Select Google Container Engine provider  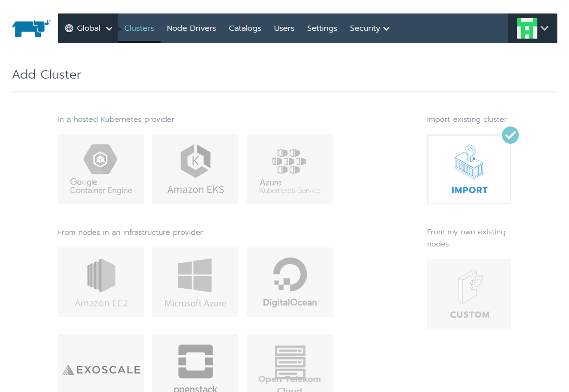click(x=101, y=169)
